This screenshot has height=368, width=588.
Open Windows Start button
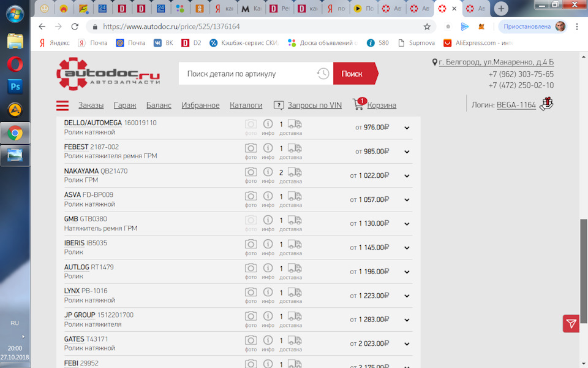tap(15, 14)
